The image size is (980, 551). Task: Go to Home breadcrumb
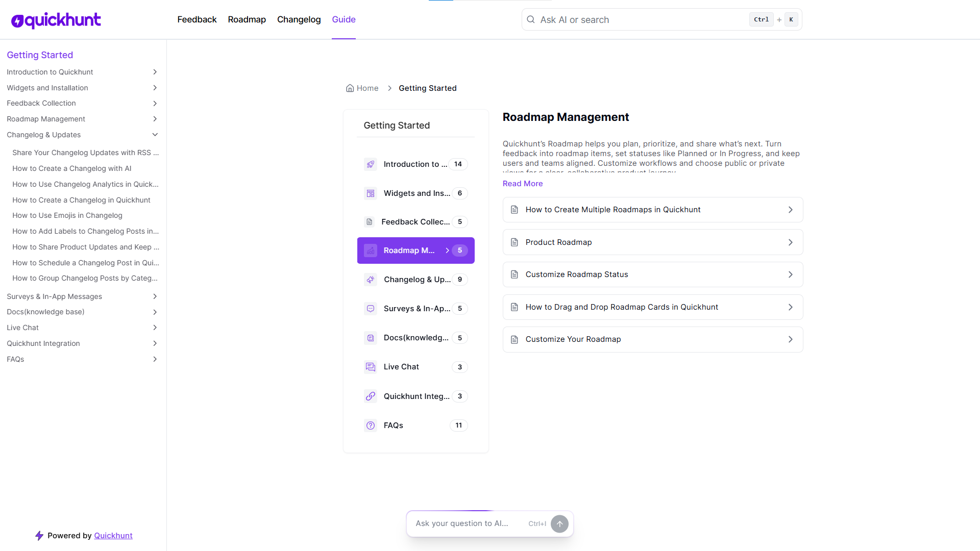(362, 88)
